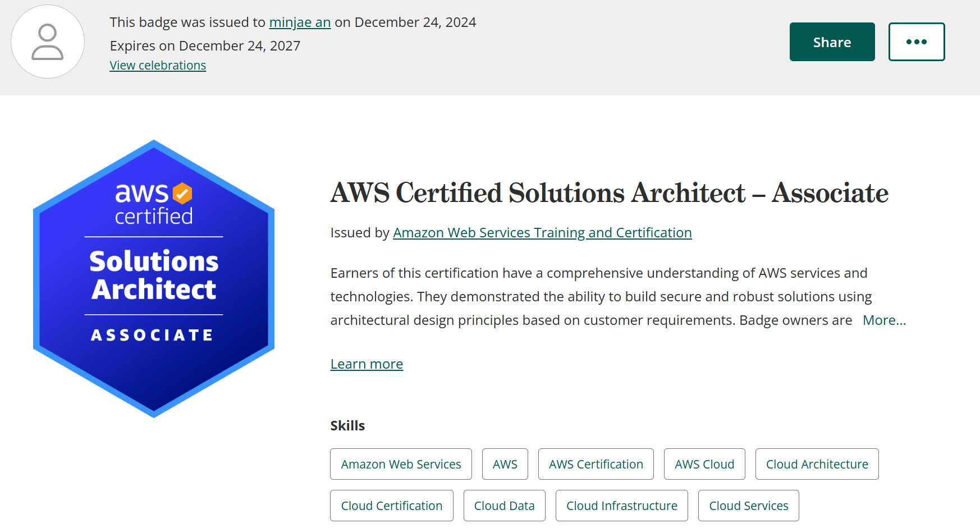Select the Amazon Web Services skill tag
The image size is (980, 528).
click(x=401, y=464)
